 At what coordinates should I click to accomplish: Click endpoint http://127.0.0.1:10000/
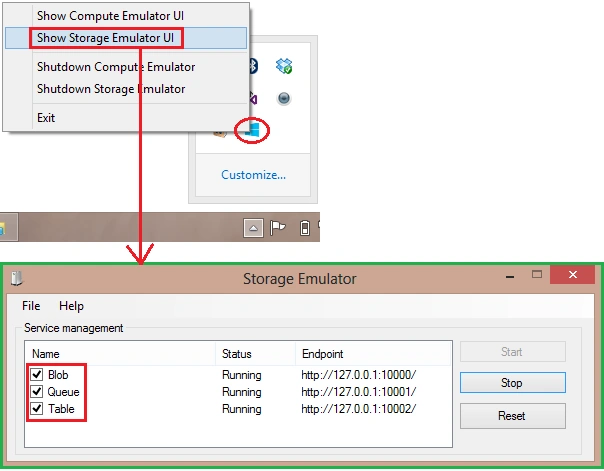pyautogui.click(x=359, y=375)
